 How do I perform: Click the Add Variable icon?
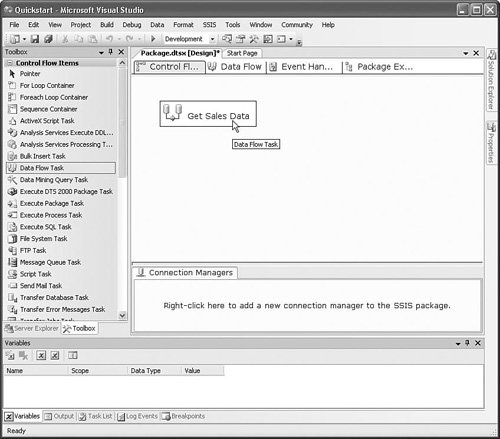(10, 356)
